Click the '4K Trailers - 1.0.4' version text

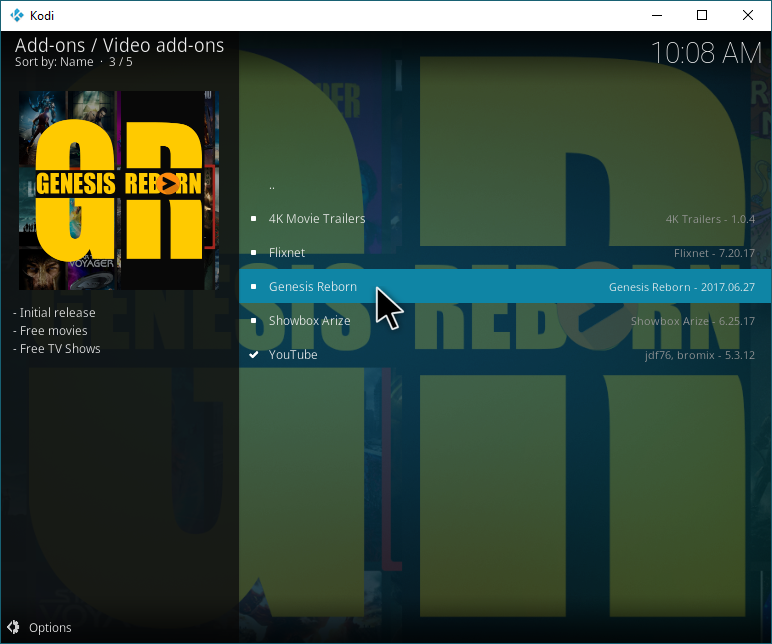pos(710,219)
